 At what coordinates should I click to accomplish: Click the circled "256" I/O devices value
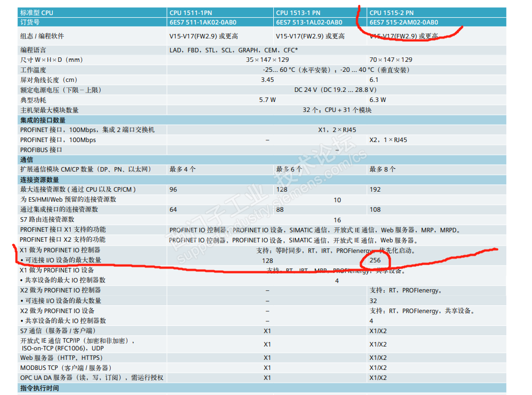[x=375, y=261]
